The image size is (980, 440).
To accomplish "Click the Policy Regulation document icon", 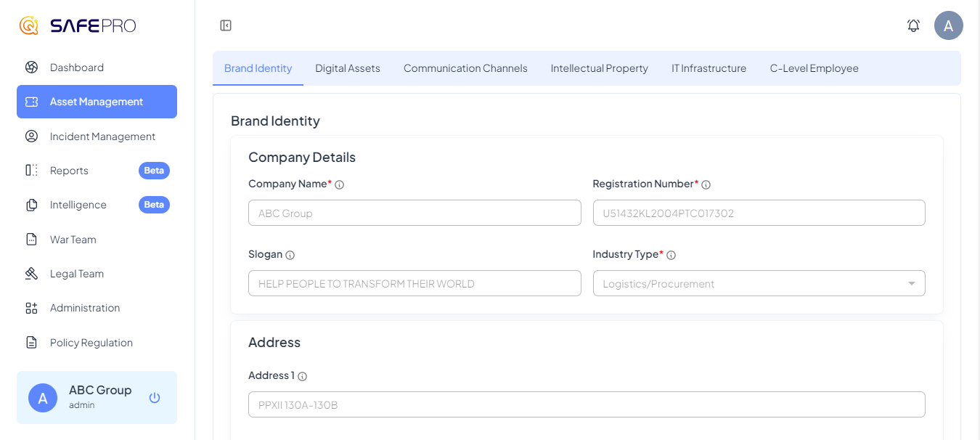I will pos(31,343).
